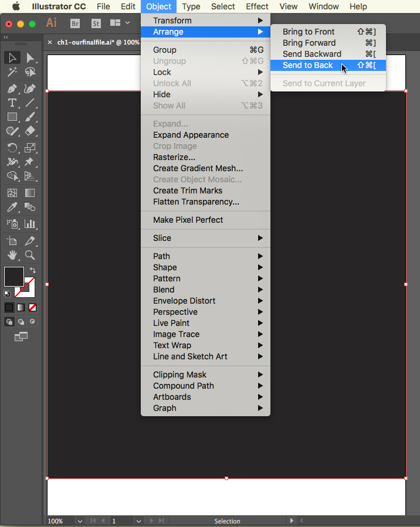
Task: Choose Make Pixel Perfect menu item
Action: [x=188, y=220]
